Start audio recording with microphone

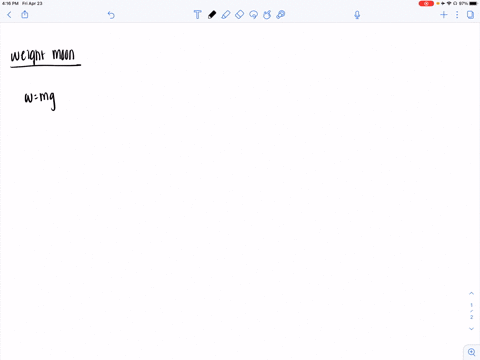(x=357, y=15)
